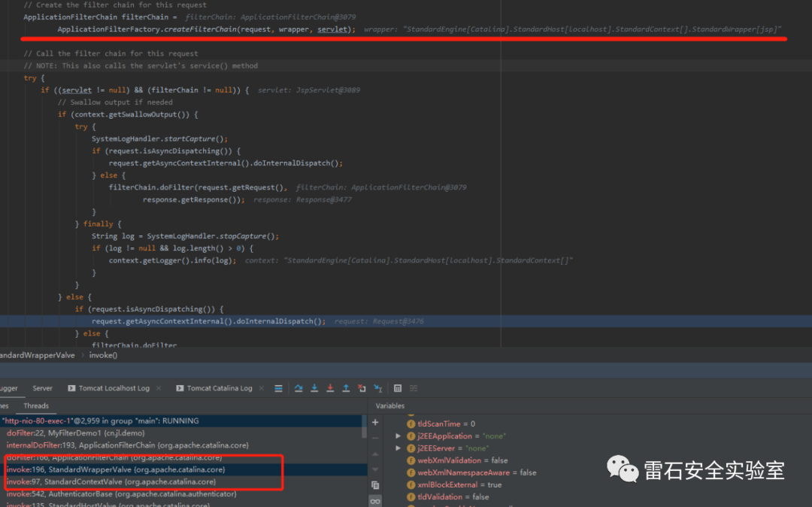
Task: Click Show Execution Point icon in debugger toolbar
Action: [279, 388]
